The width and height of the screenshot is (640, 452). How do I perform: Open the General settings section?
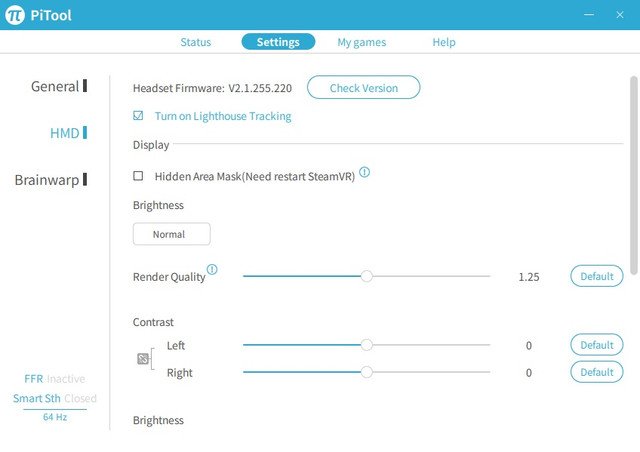[x=59, y=86]
